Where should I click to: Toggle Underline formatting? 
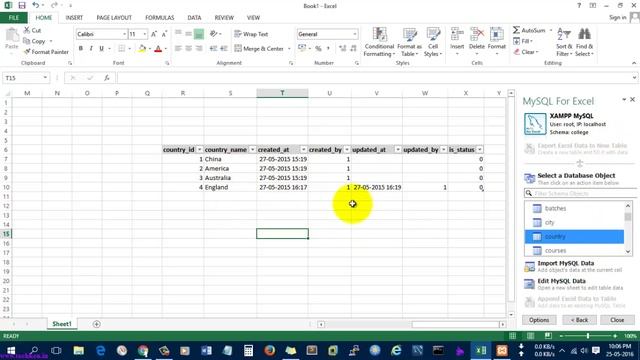pyautogui.click(x=102, y=49)
